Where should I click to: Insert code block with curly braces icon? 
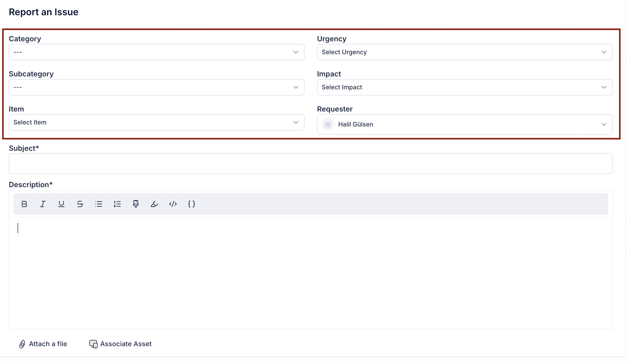[191, 204]
